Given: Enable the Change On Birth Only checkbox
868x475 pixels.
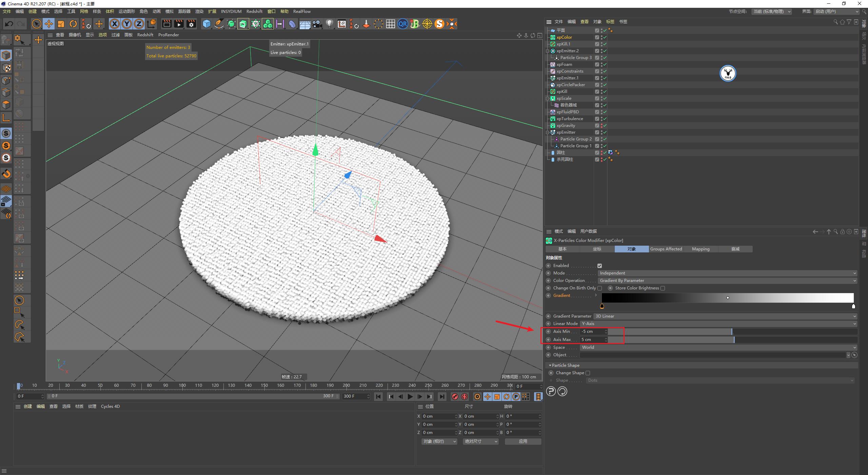Looking at the screenshot, I should click(599, 288).
